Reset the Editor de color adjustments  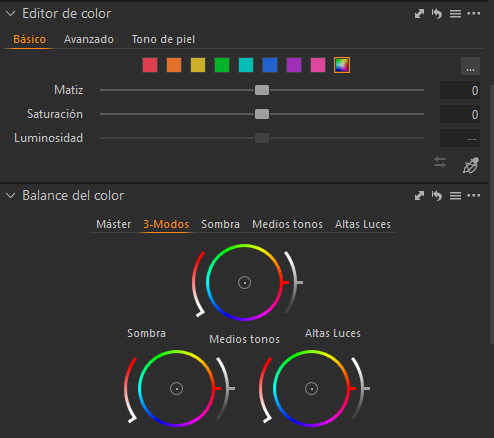(437, 14)
